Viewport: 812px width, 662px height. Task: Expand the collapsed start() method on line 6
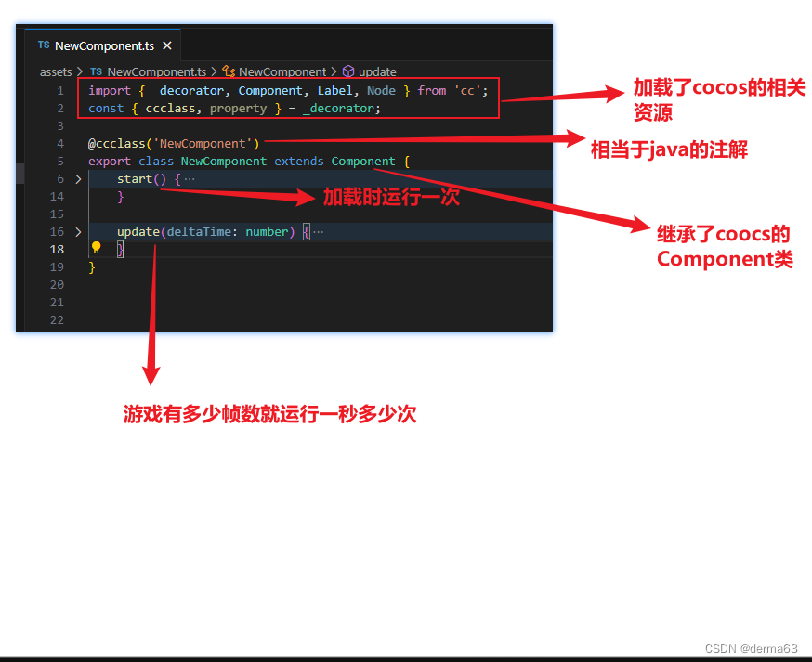pyautogui.click(x=78, y=178)
